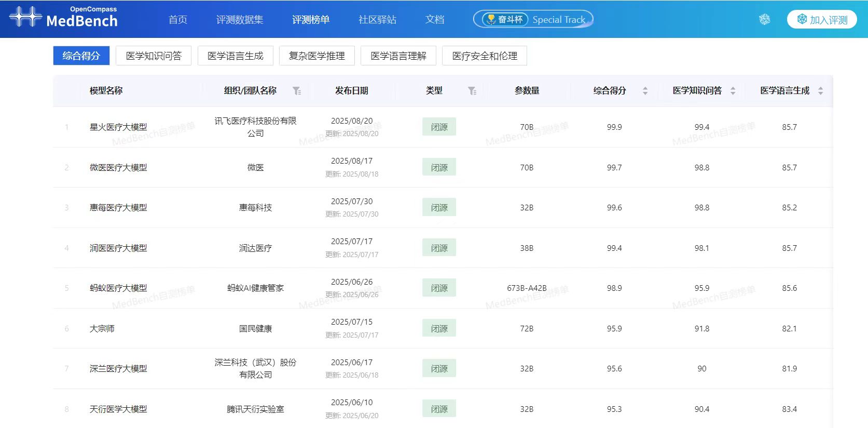Click the MedBench logo icon
The image size is (868, 428).
(x=25, y=17)
